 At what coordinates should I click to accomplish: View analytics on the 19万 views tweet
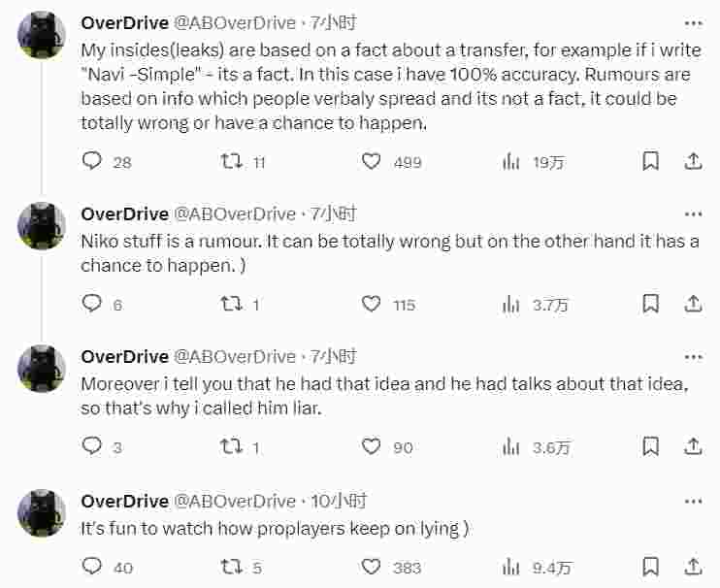point(511,161)
